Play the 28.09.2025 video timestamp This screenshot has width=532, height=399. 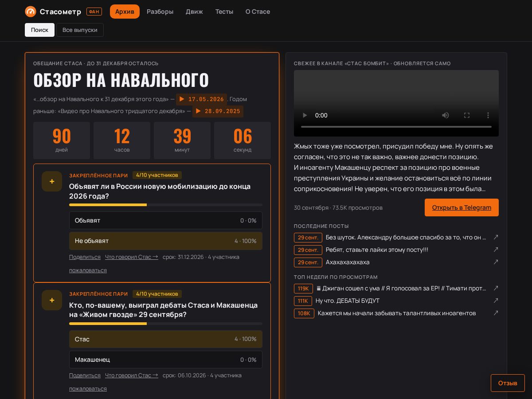(218, 111)
